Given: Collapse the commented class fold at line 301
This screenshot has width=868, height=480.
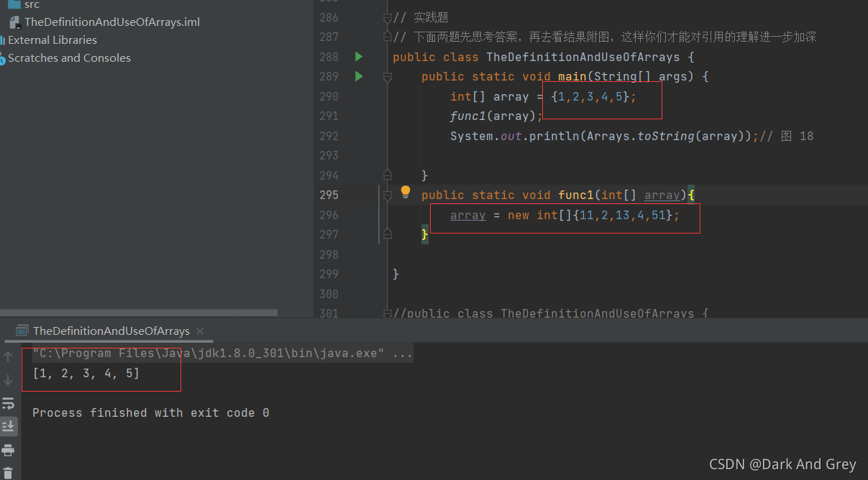Looking at the screenshot, I should [388, 313].
